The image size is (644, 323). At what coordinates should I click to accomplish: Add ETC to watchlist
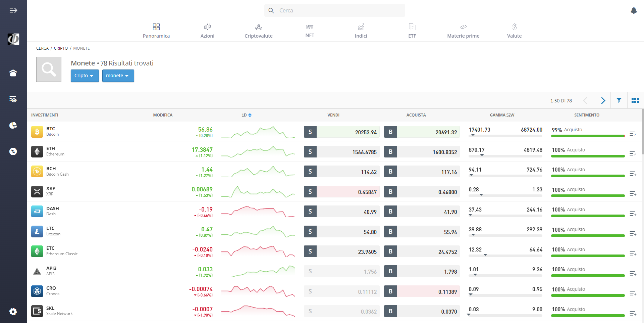[633, 253]
